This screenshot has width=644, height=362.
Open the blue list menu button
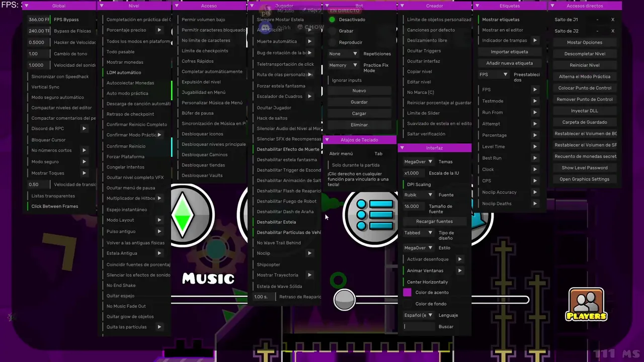(x=371, y=215)
